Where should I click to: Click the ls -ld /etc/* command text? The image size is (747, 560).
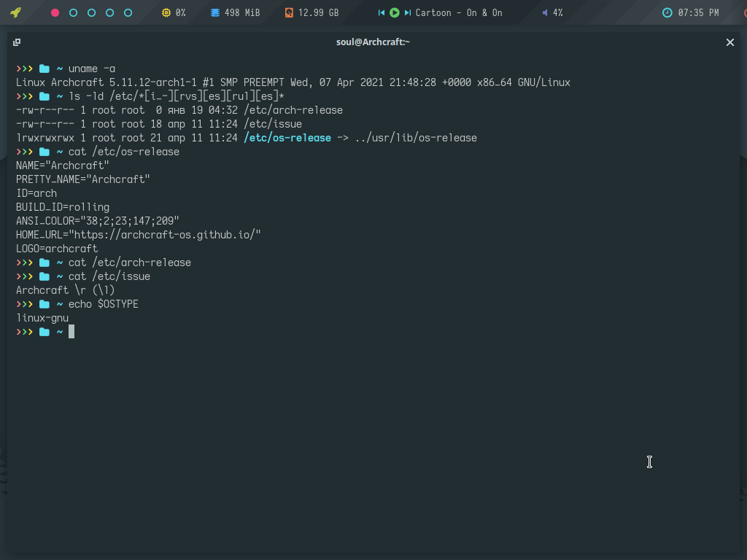[x=177, y=97]
